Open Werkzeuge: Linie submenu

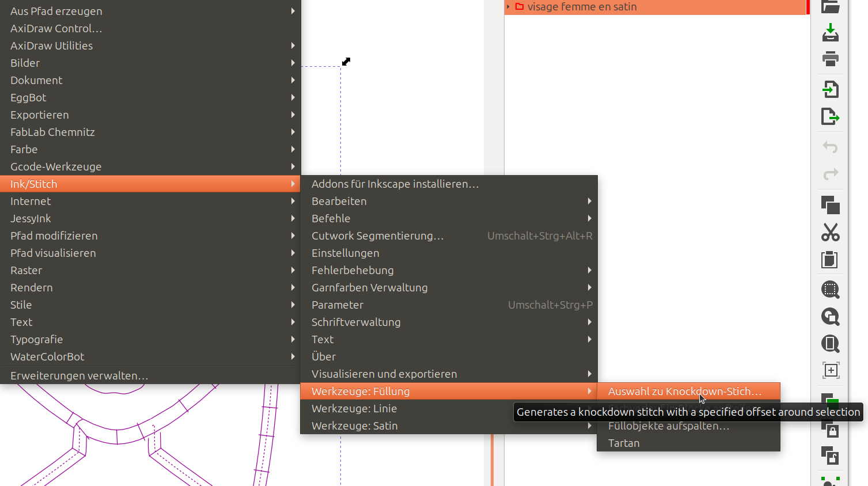[x=449, y=408]
